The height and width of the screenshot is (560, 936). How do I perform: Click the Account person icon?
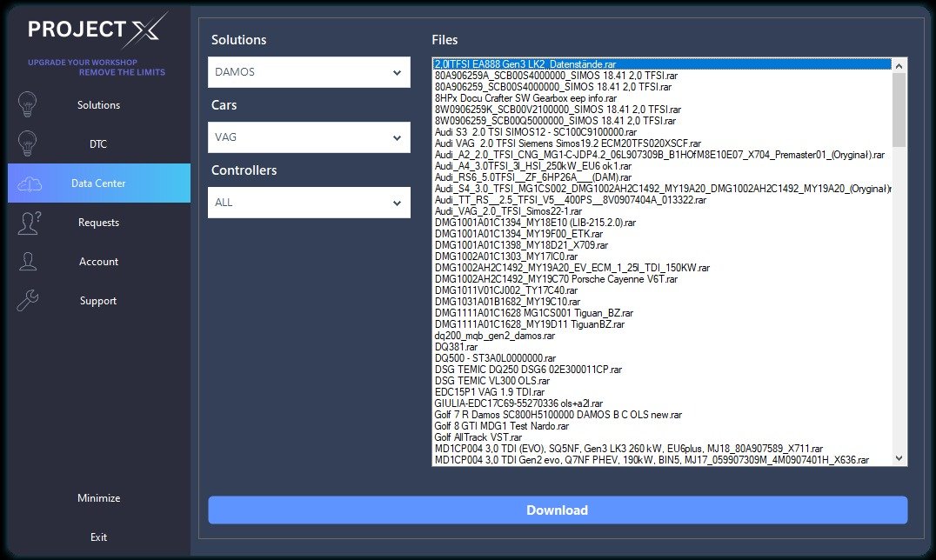28,262
